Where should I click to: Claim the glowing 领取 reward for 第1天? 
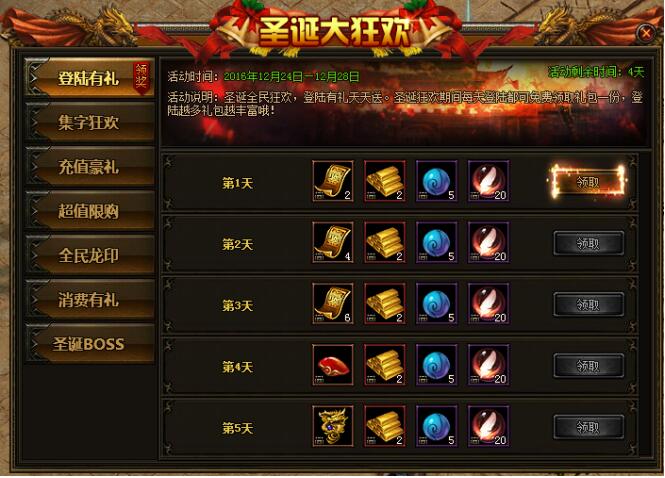tap(588, 182)
